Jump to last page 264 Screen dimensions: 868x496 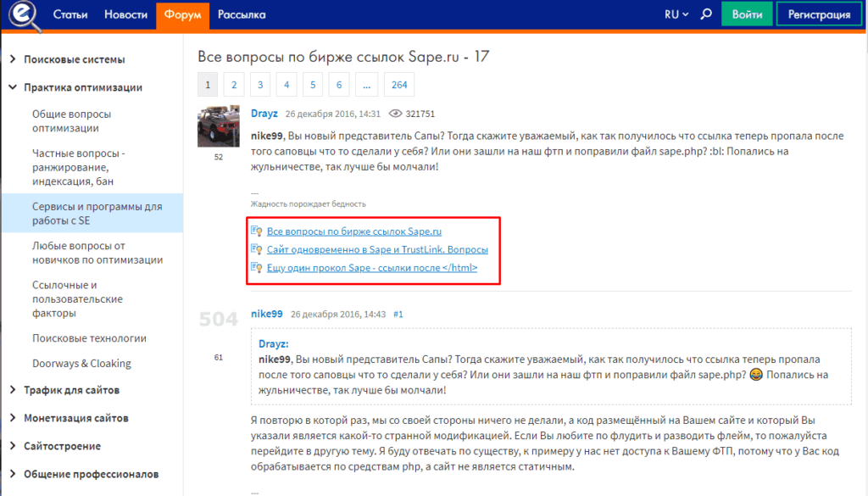tap(399, 85)
